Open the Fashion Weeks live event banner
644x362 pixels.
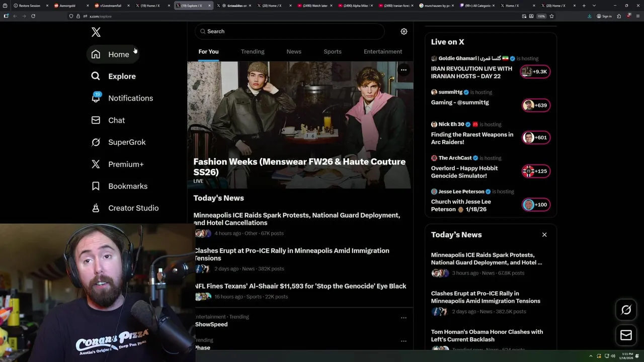[x=300, y=125]
